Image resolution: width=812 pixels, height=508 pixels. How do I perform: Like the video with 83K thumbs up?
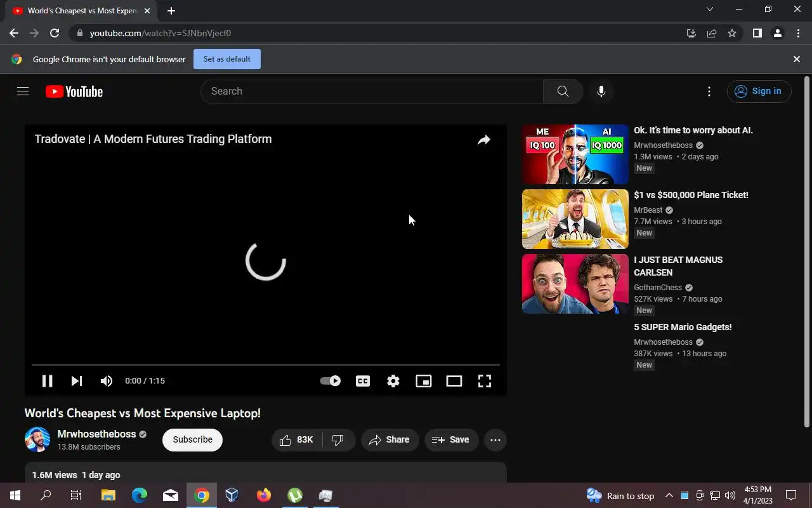pos(297,440)
